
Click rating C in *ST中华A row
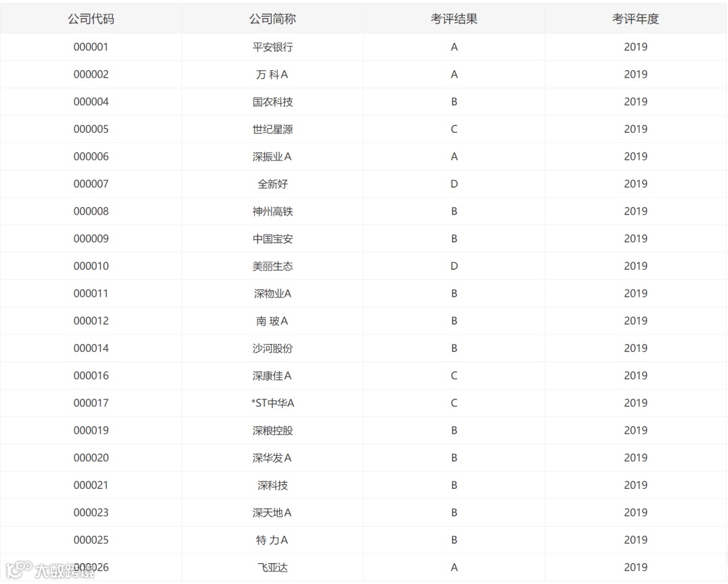click(454, 403)
